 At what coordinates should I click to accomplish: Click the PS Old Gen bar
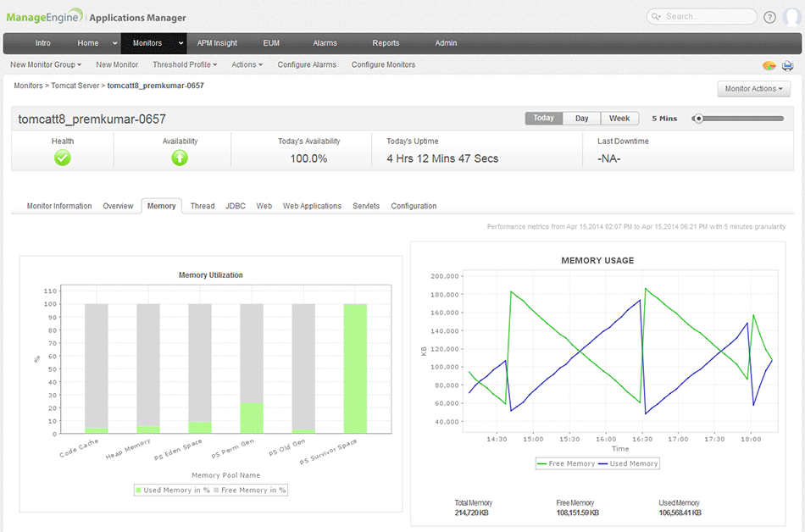303,369
